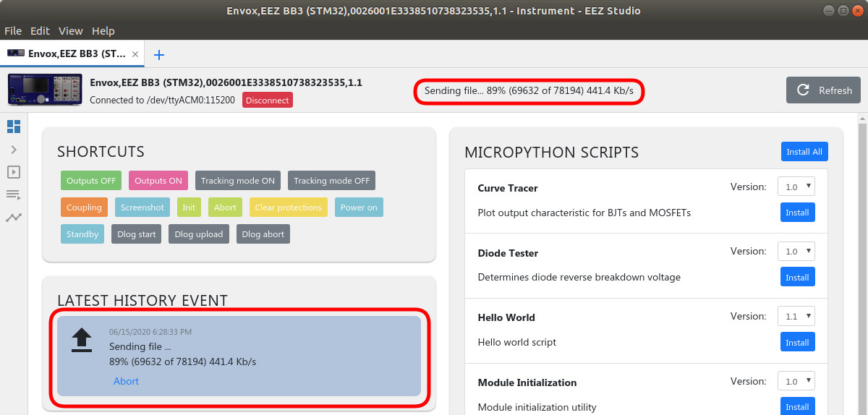Run the Standby shortcut
The width and height of the screenshot is (868, 415).
point(82,234)
